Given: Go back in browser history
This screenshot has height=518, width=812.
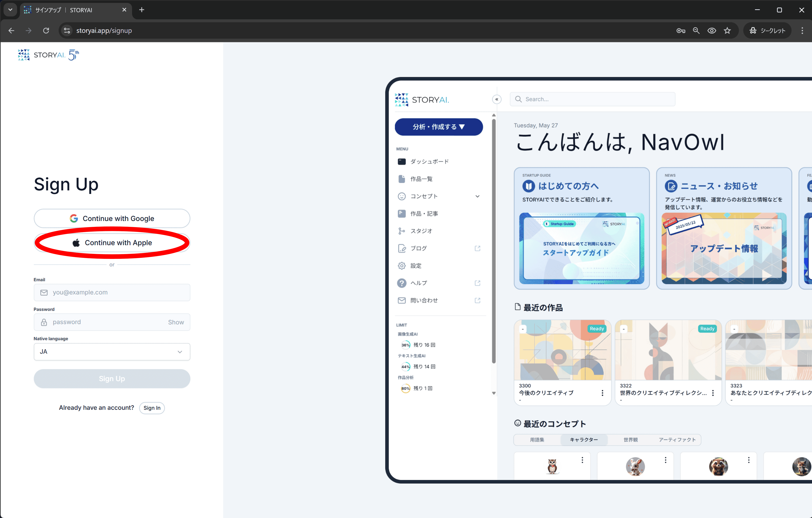Looking at the screenshot, I should [x=11, y=30].
